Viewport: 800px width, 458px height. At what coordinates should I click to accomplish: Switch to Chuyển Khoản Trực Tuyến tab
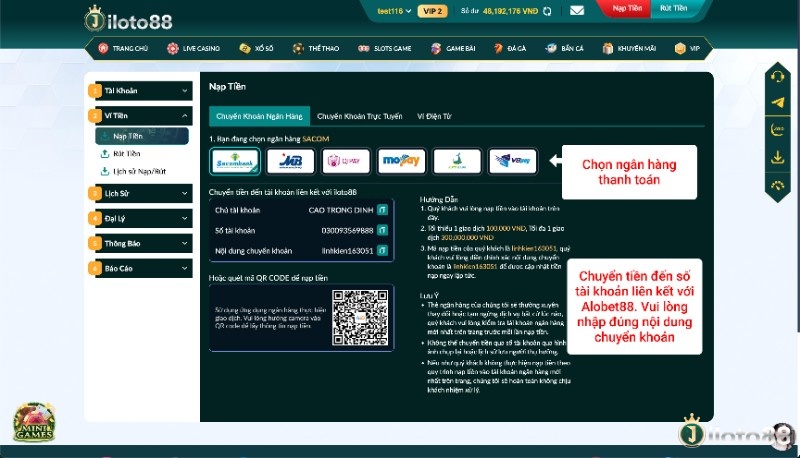pos(360,116)
